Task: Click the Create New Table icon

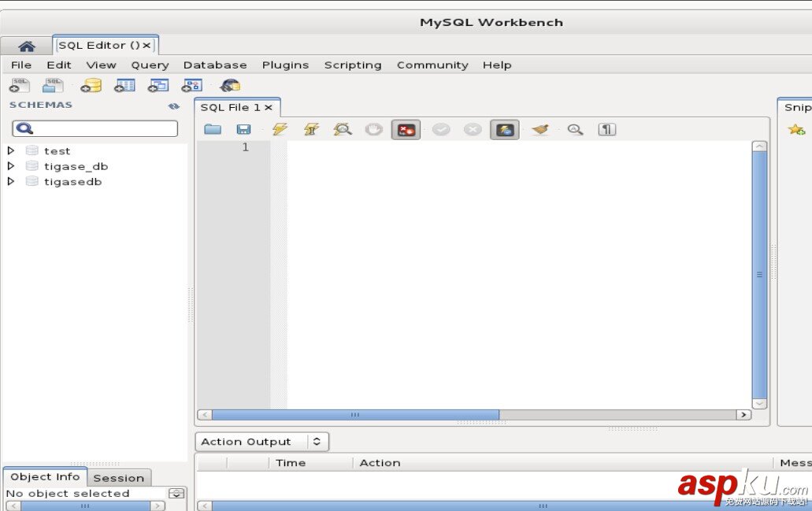Action: (124, 85)
